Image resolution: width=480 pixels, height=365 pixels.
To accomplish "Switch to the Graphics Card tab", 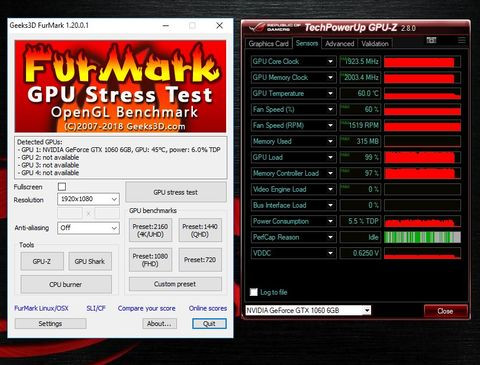I will point(268,44).
